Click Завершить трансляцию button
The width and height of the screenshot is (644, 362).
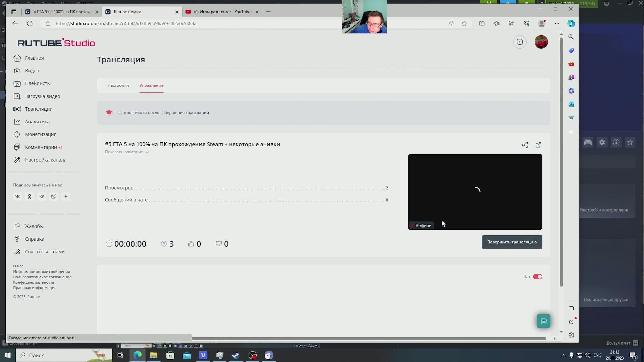click(x=512, y=242)
